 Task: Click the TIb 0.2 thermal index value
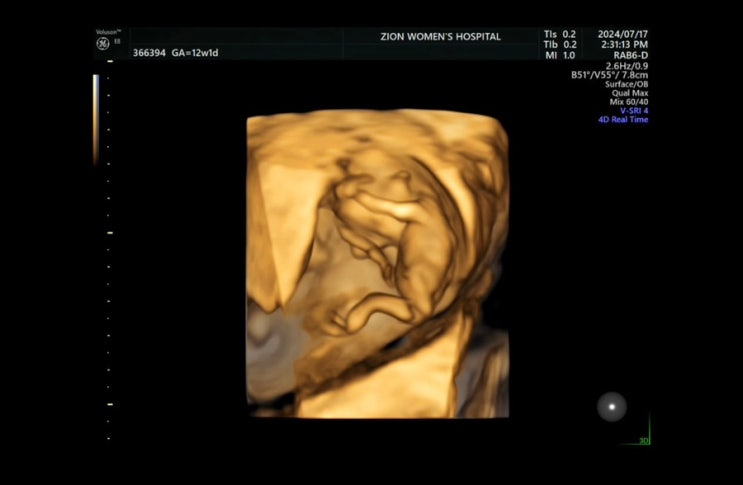560,45
